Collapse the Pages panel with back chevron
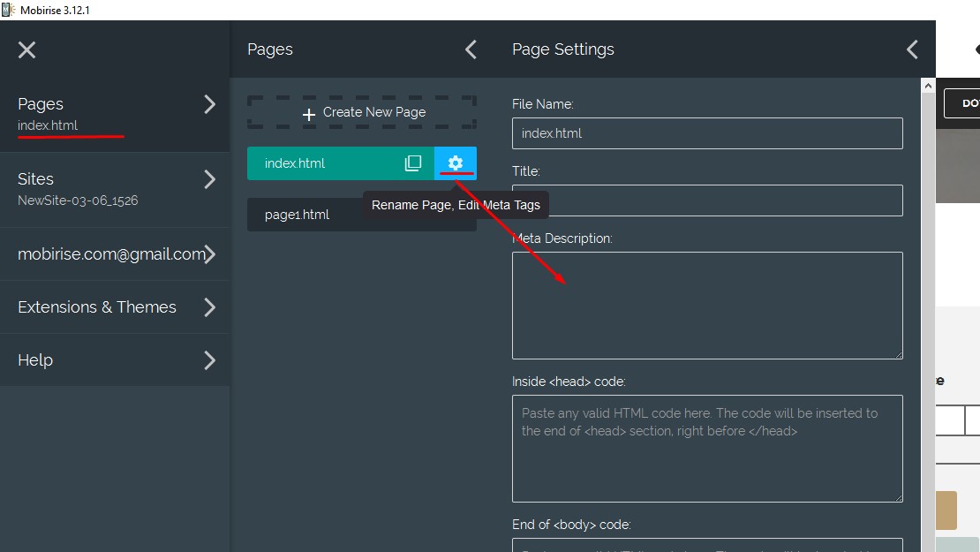The width and height of the screenshot is (980, 552). pos(471,49)
